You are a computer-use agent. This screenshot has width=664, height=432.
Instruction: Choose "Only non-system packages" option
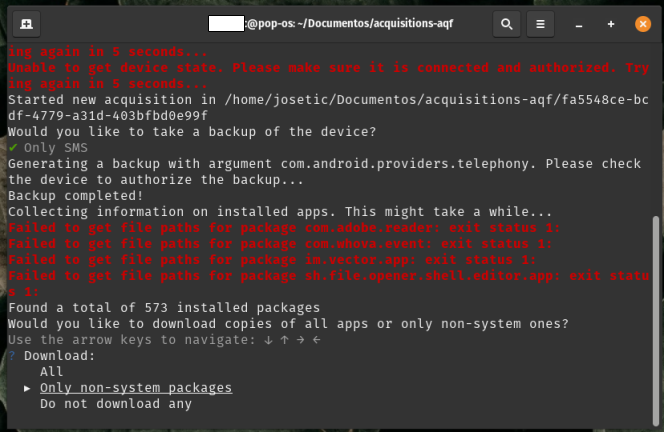coord(135,387)
